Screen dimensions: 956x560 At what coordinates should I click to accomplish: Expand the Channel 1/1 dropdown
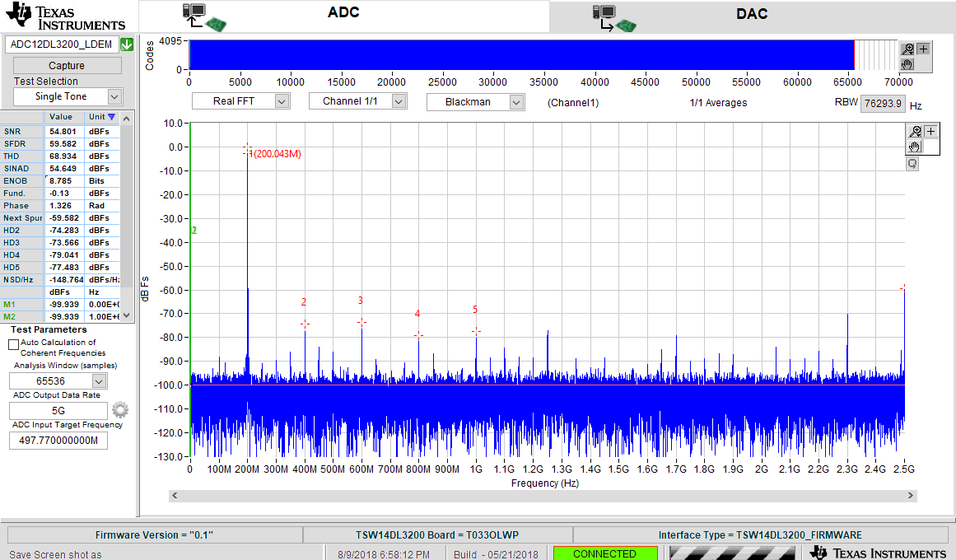pyautogui.click(x=399, y=101)
